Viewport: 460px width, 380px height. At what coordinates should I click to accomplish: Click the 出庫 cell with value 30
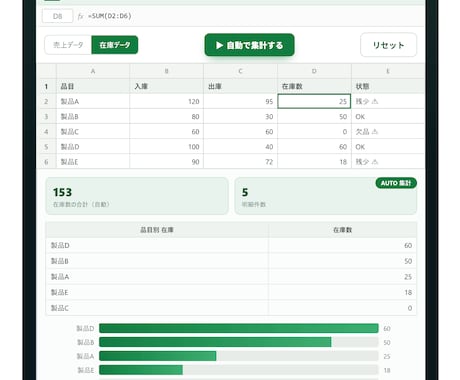(240, 117)
